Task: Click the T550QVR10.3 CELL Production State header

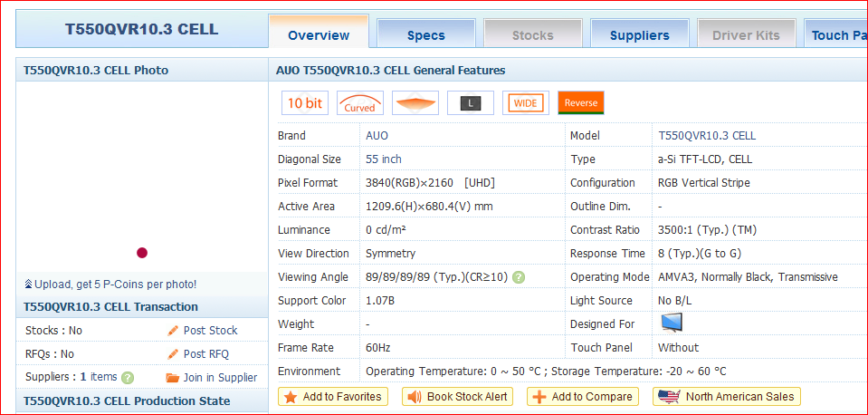Action: [127, 401]
